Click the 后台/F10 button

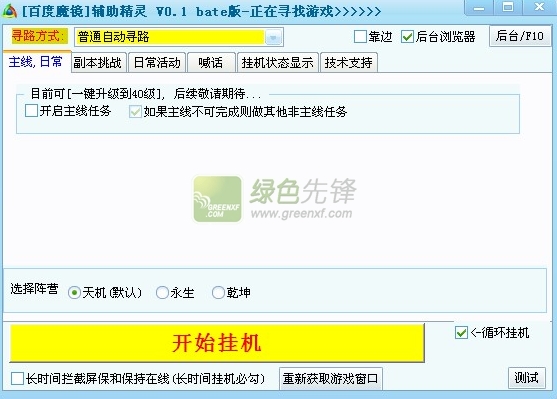click(x=520, y=36)
